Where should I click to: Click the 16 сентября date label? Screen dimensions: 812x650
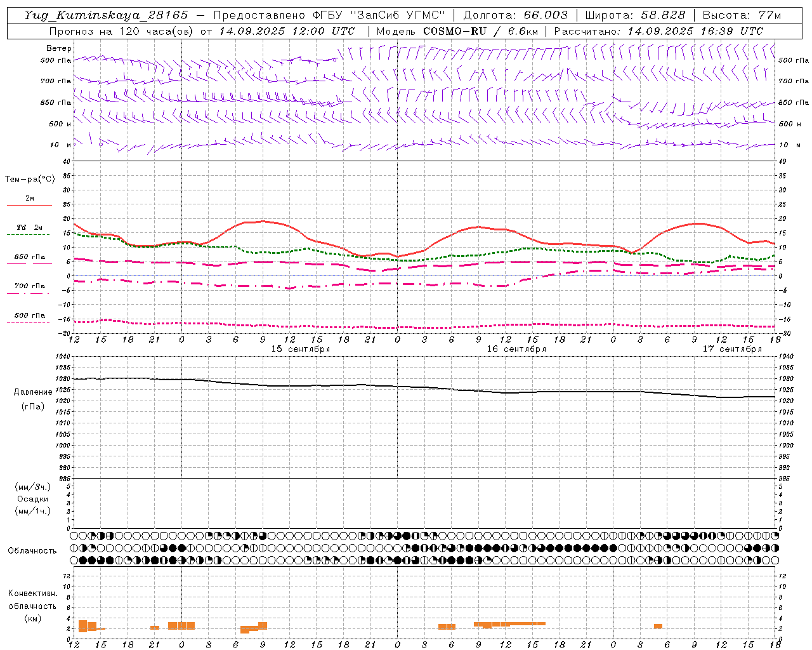click(516, 349)
